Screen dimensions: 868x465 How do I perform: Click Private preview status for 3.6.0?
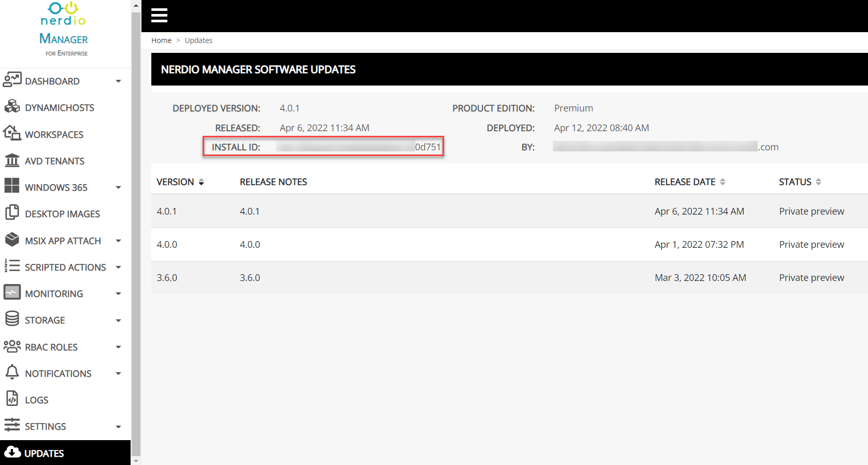812,278
